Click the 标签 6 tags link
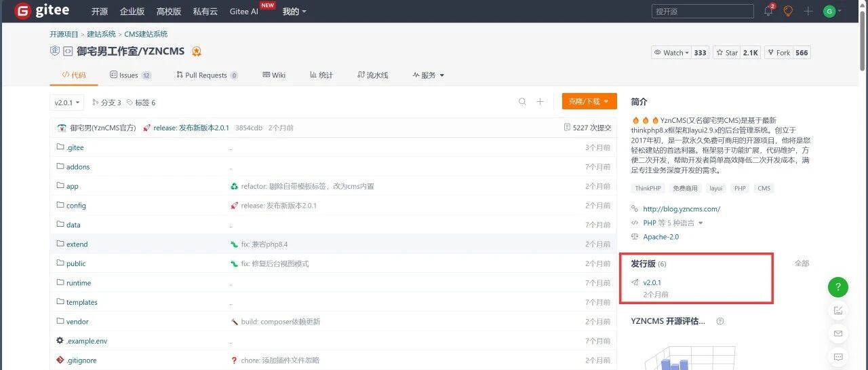 (x=141, y=103)
